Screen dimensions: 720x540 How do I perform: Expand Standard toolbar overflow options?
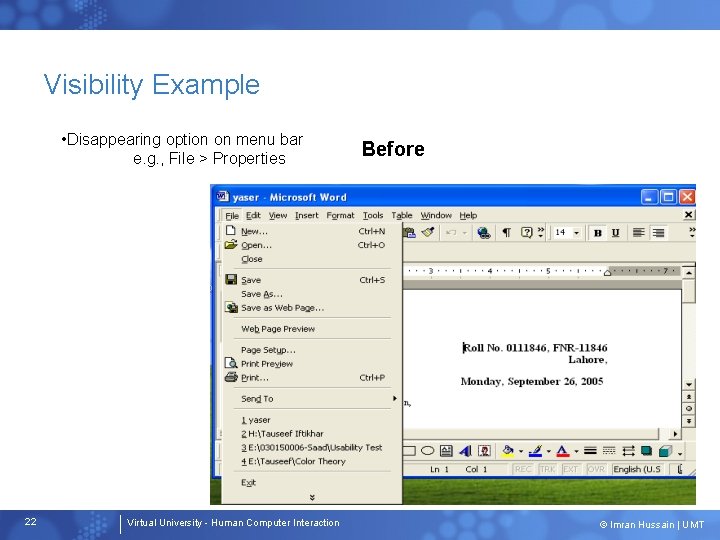[540, 232]
